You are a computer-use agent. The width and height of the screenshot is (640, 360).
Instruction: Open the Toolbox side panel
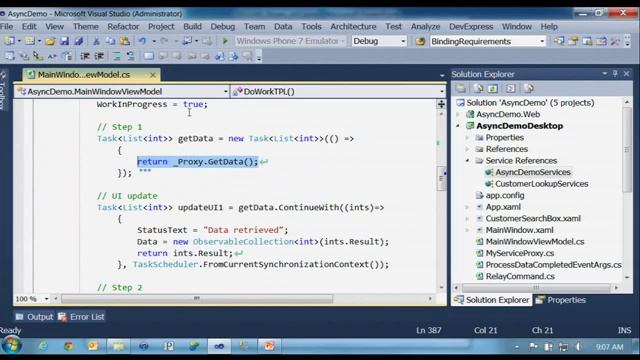coord(3,91)
